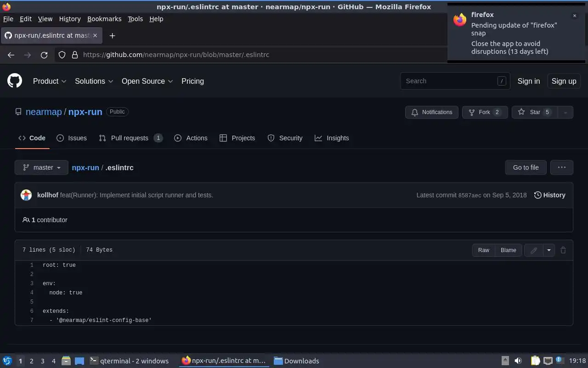Image resolution: width=588 pixels, height=368 pixels.
Task: Dismiss the firefox snap update notification
Action: pyautogui.click(x=574, y=16)
